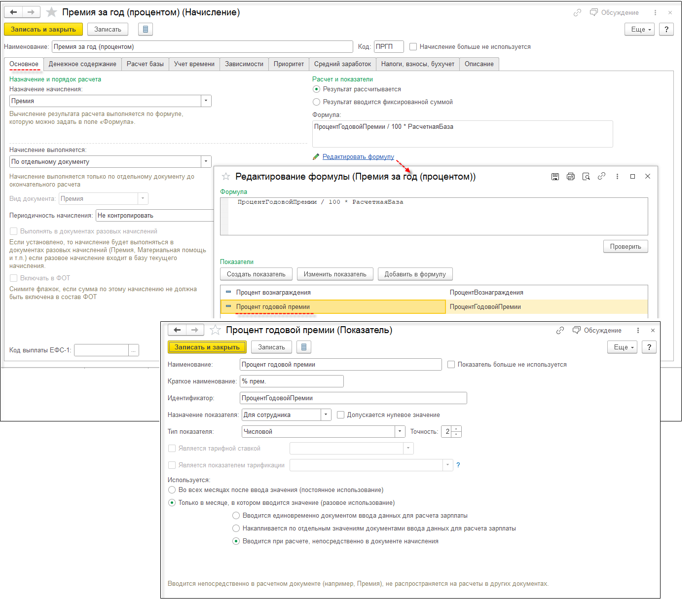Toggle Показатель больше не используется checkbox
Viewport: 700px width, 606px height.
point(451,364)
